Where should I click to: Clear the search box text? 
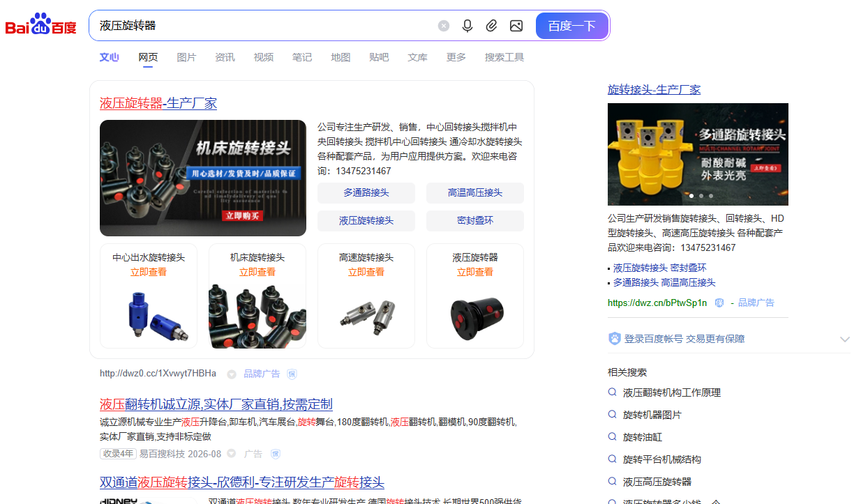[444, 26]
